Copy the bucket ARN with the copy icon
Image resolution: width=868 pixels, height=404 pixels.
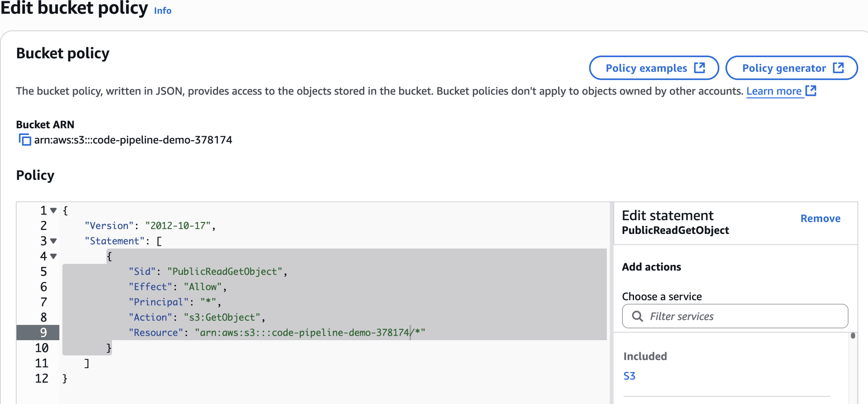(25, 140)
